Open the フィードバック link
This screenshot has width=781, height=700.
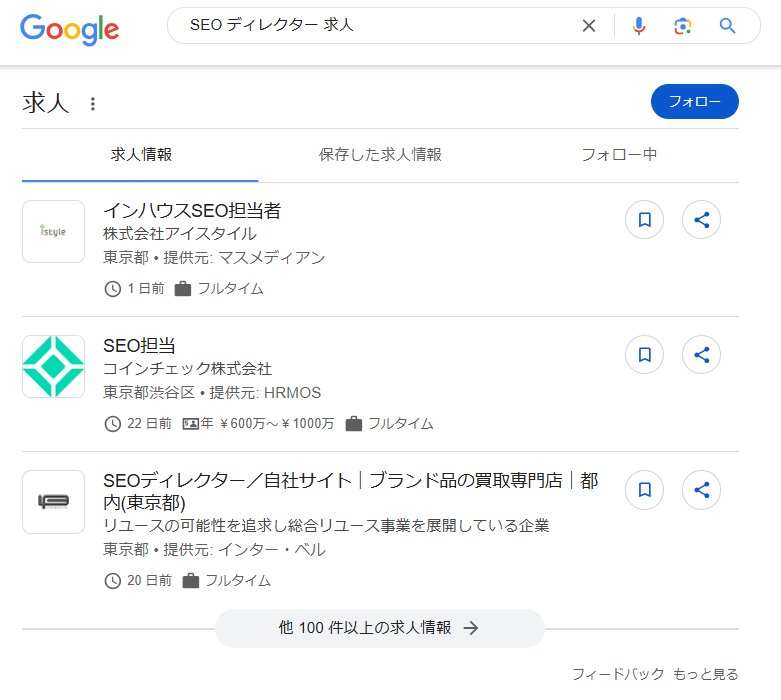coord(618,674)
